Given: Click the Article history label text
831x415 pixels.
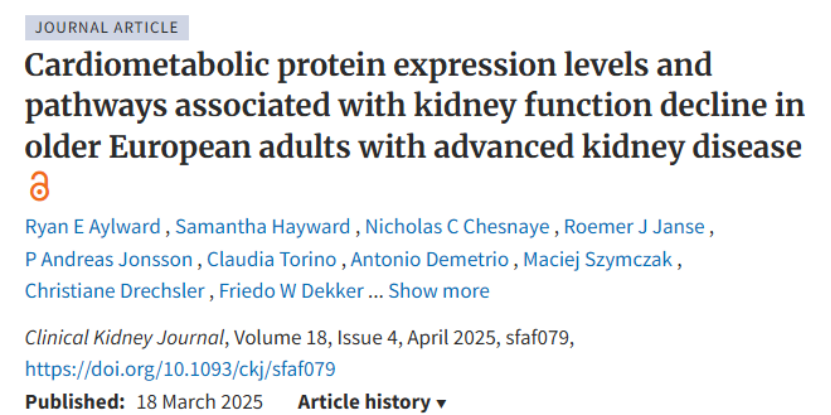Looking at the screenshot, I should pos(364,402).
